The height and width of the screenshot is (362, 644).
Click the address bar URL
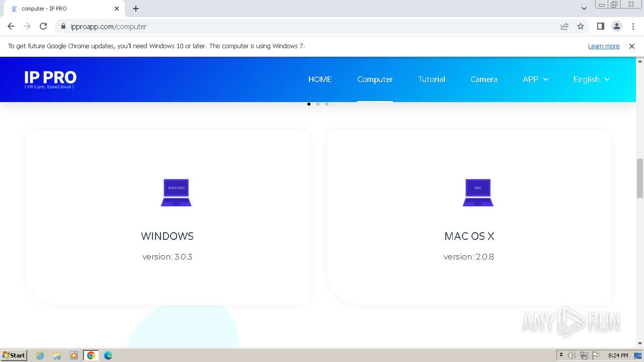click(x=109, y=27)
